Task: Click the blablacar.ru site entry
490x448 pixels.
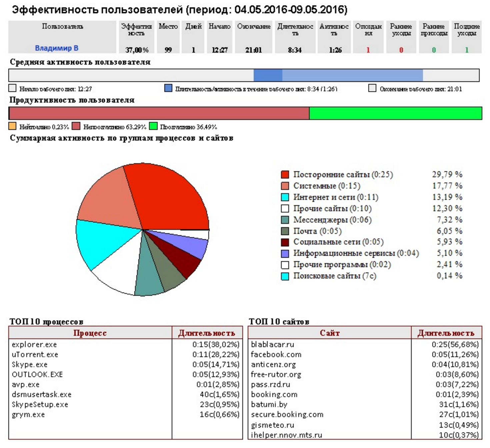Action: (272, 345)
